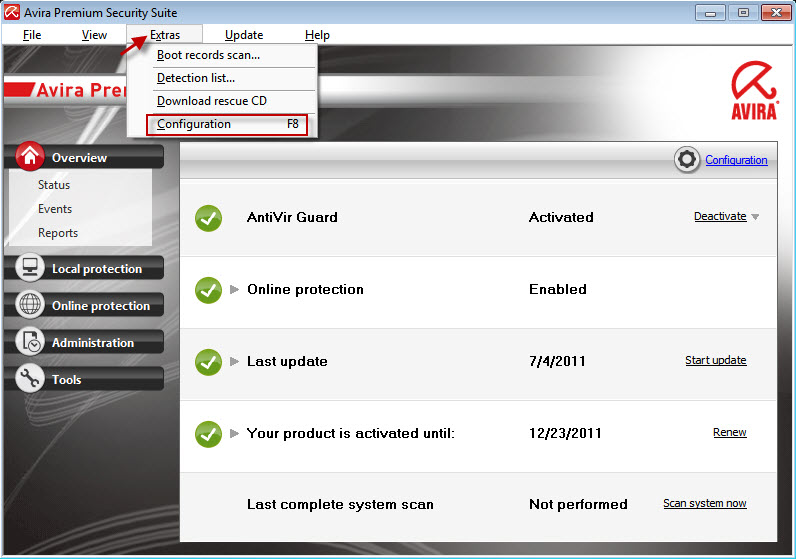Click the green check next to Online protection

point(208,290)
